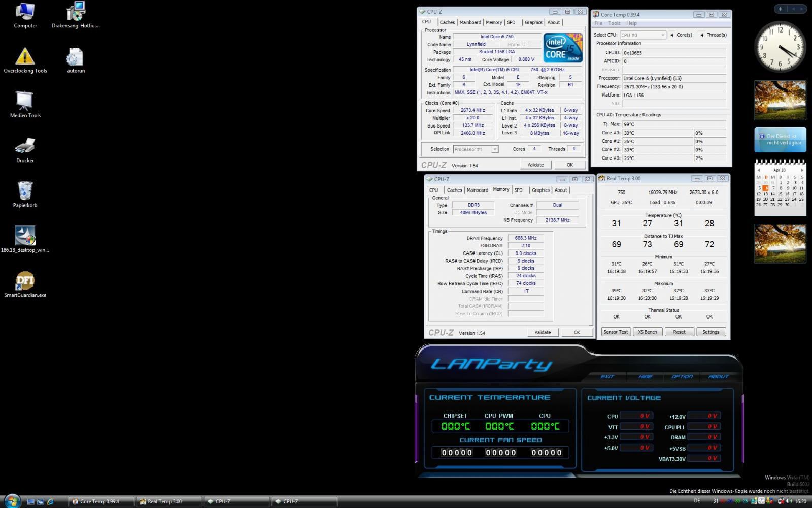Open the Help menu in Core Temp
812x508 pixels.
[631, 23]
